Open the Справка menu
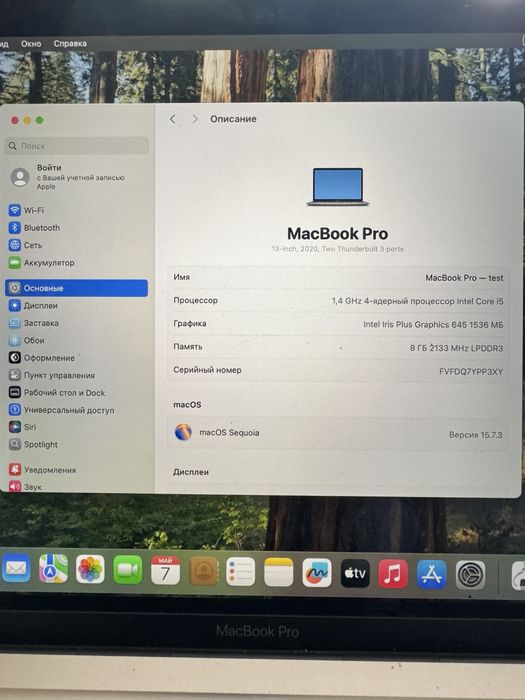 [70, 44]
